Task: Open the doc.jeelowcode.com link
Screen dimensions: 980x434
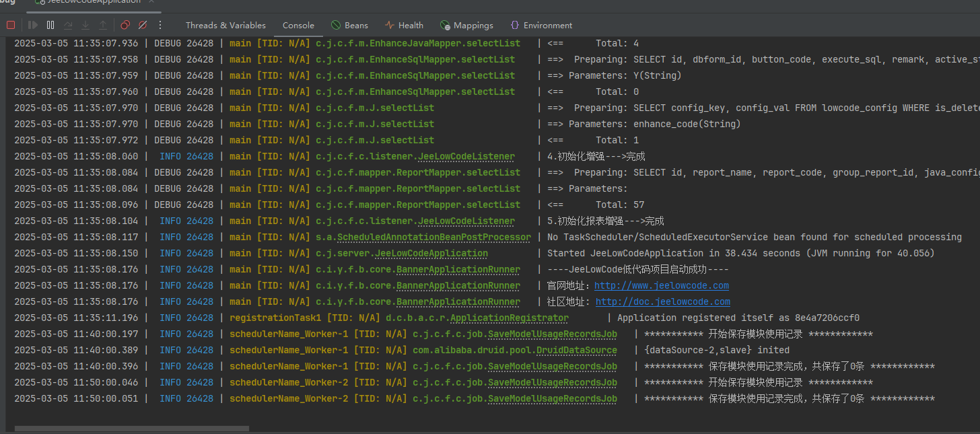Action: [662, 302]
